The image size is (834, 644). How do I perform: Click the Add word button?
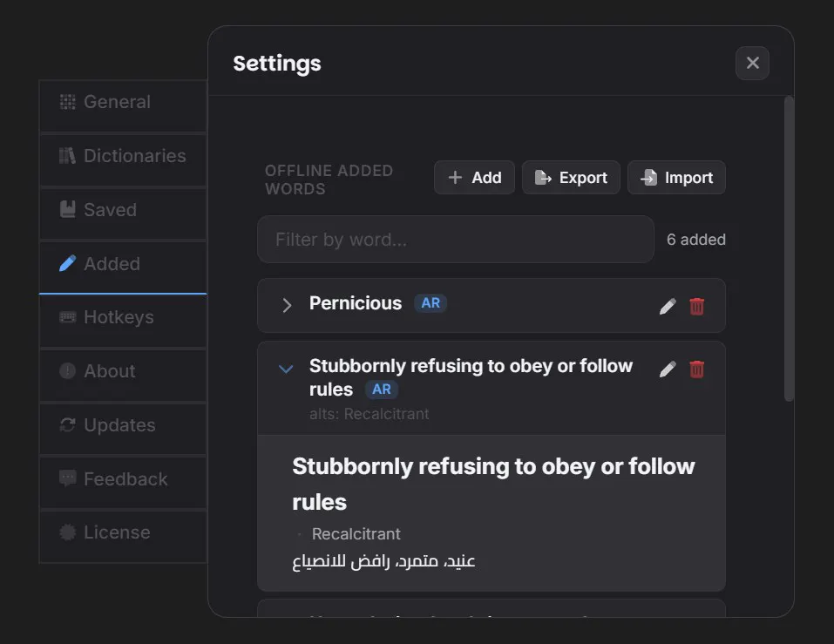click(x=474, y=178)
